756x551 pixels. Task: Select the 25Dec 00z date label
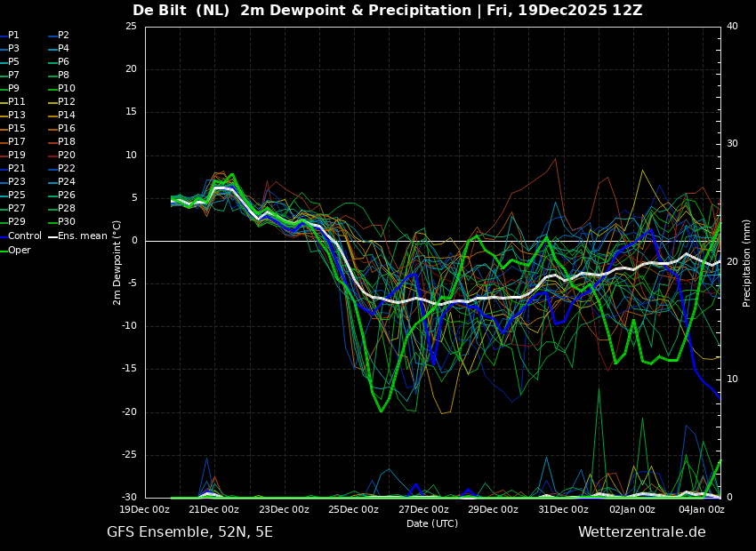pyautogui.click(x=353, y=509)
